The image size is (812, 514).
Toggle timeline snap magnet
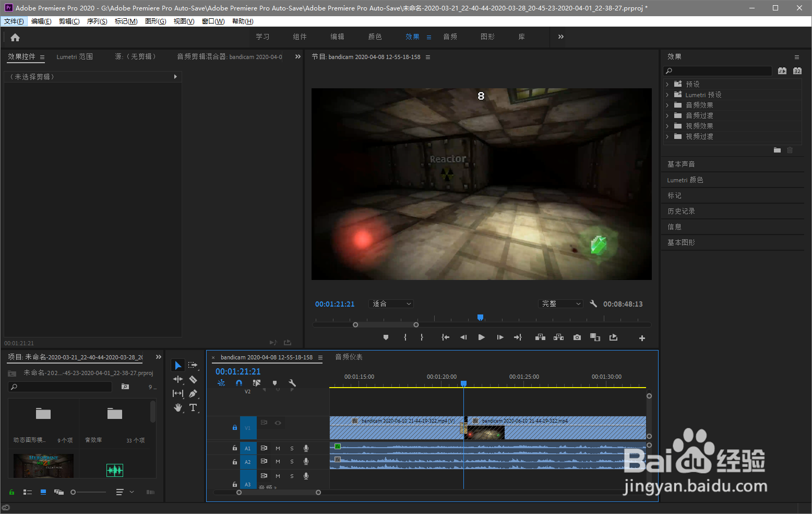click(239, 383)
